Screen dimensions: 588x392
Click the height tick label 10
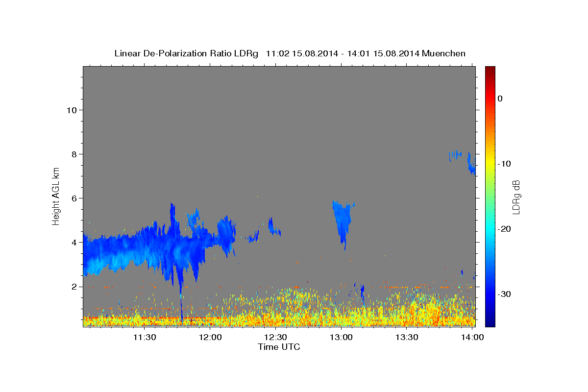(71, 110)
